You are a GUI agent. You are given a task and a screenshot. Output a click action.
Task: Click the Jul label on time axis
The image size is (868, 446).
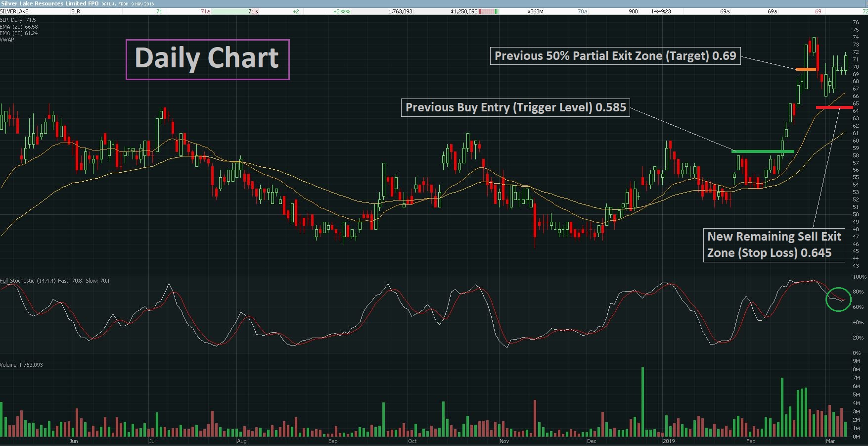click(x=152, y=441)
